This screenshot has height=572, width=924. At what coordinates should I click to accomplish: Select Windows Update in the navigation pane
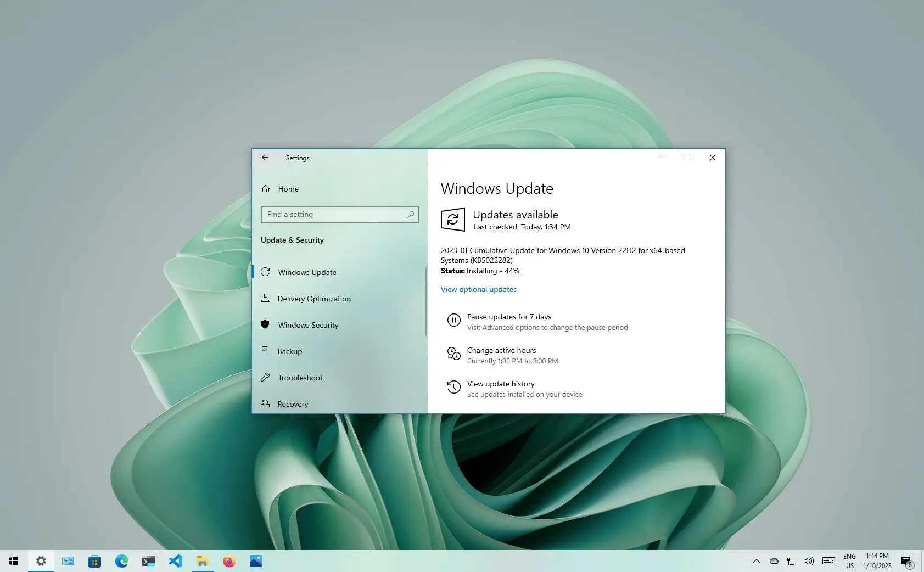coord(307,272)
